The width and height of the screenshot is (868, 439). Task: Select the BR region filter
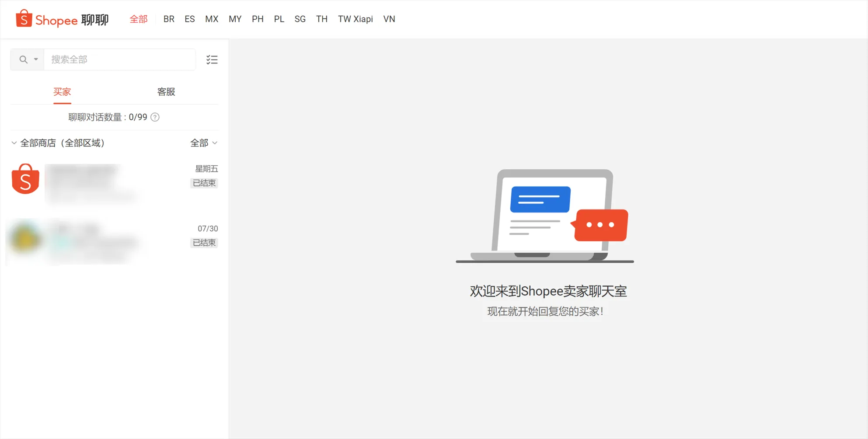[x=169, y=19]
